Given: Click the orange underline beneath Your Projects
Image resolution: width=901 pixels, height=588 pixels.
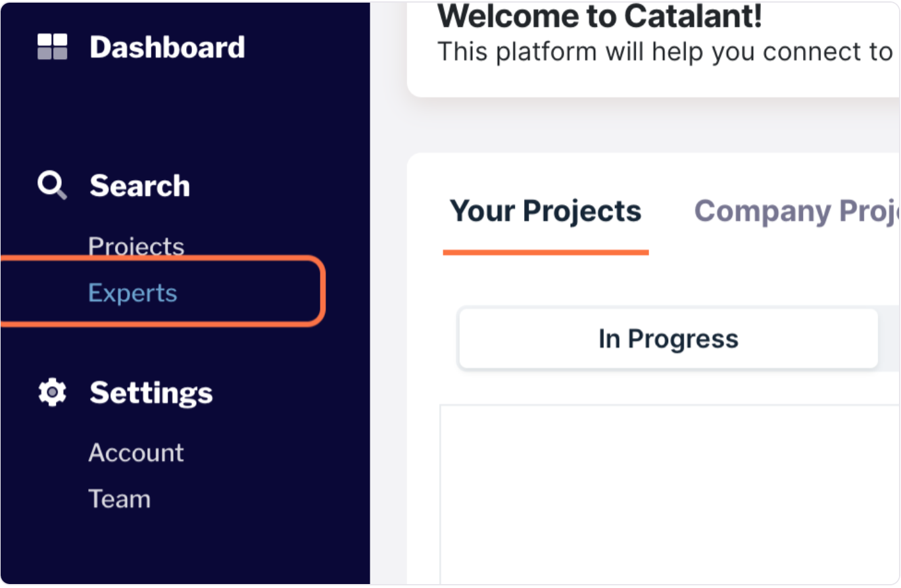Looking at the screenshot, I should point(546,252).
